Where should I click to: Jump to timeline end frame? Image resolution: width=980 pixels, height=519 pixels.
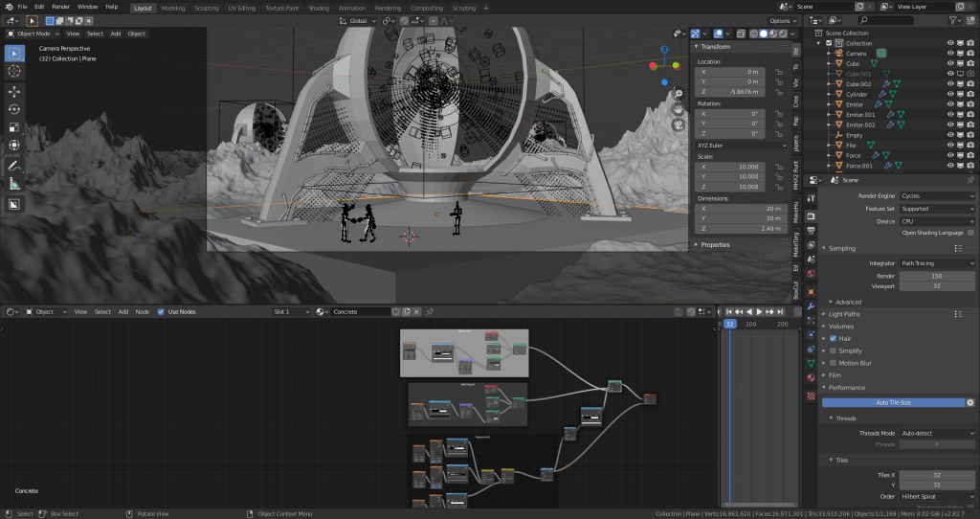click(780, 311)
